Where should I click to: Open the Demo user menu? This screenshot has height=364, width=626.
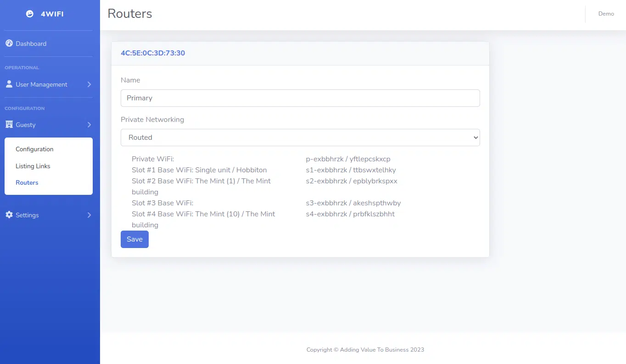(606, 14)
